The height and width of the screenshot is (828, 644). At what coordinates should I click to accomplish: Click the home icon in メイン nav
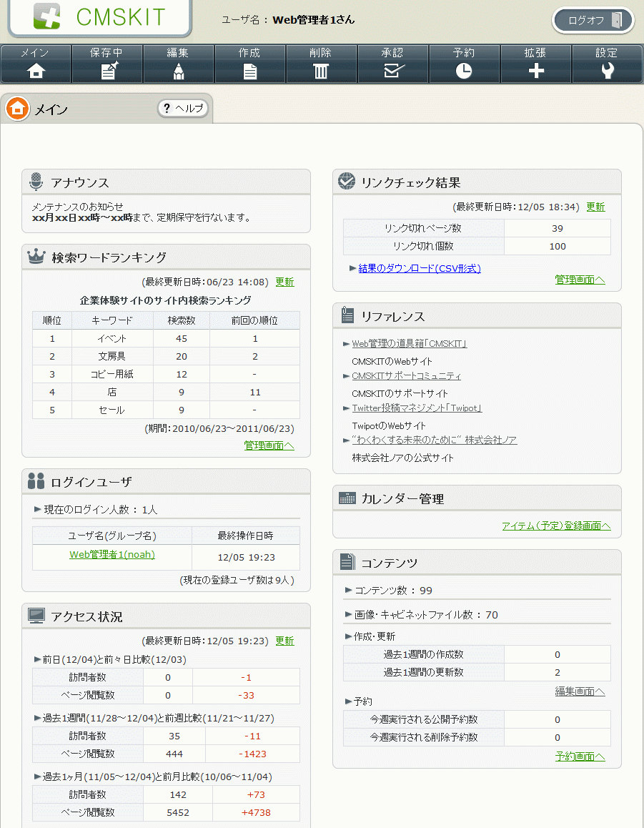36,71
